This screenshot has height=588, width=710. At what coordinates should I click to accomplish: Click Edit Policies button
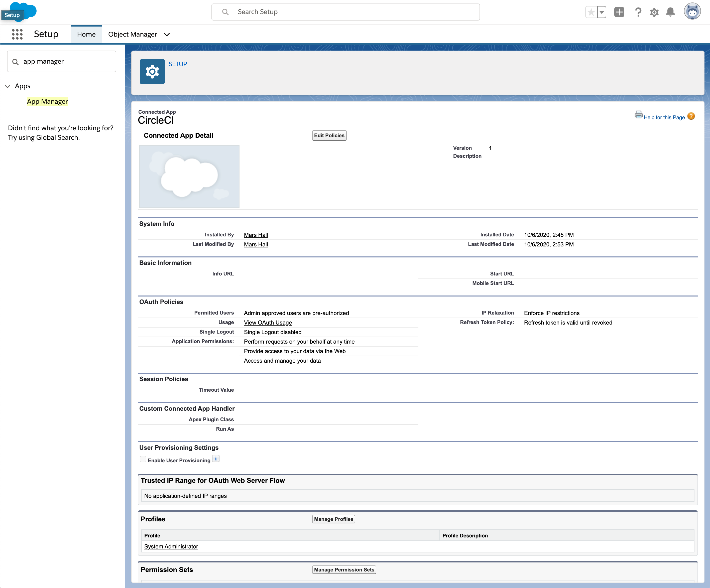coord(330,135)
